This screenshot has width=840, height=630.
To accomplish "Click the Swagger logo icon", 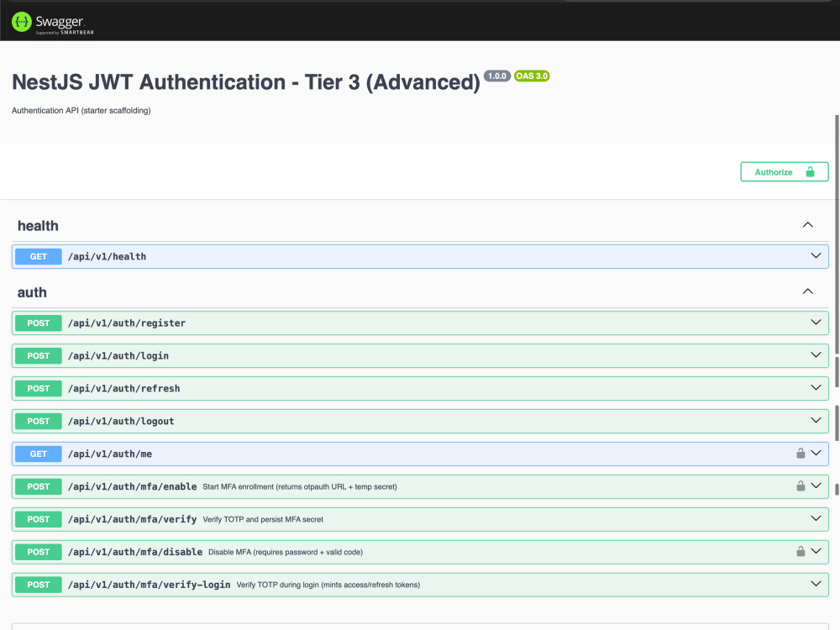I will (22, 22).
